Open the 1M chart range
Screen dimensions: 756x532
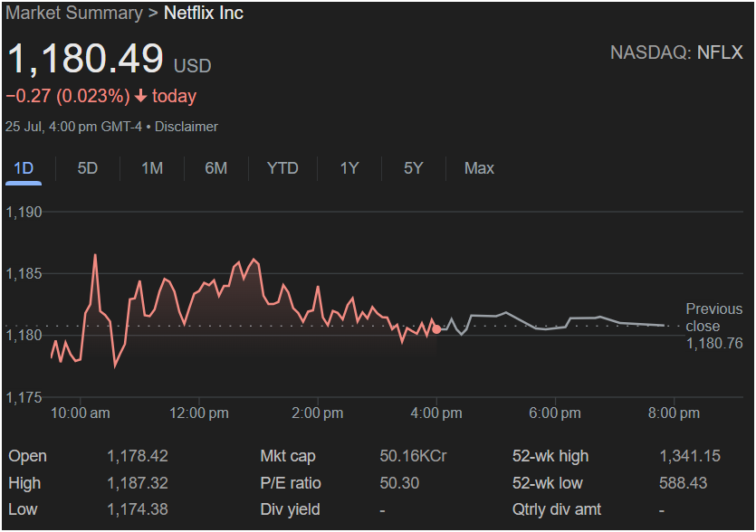point(152,168)
